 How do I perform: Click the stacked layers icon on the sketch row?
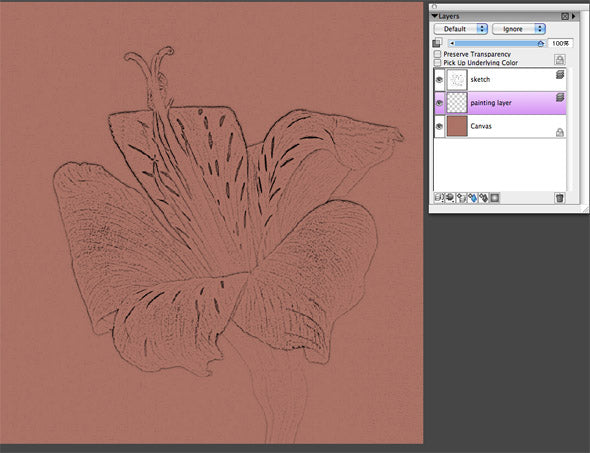560,74
